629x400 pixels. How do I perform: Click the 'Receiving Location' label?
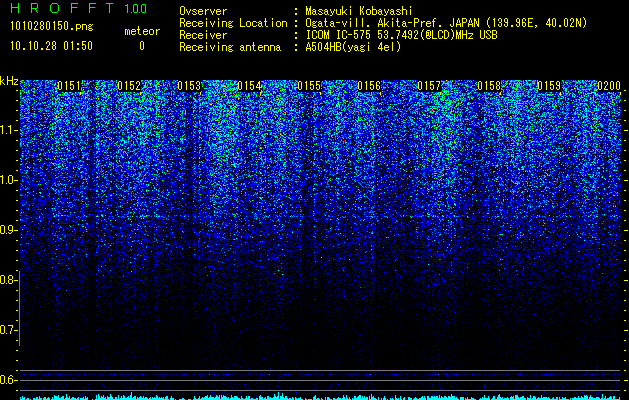tap(233, 23)
